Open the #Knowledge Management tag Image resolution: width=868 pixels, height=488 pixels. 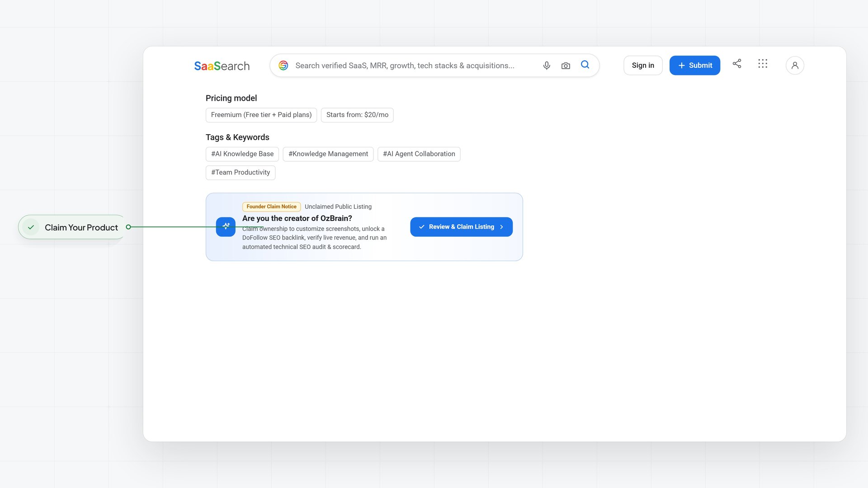coord(328,154)
